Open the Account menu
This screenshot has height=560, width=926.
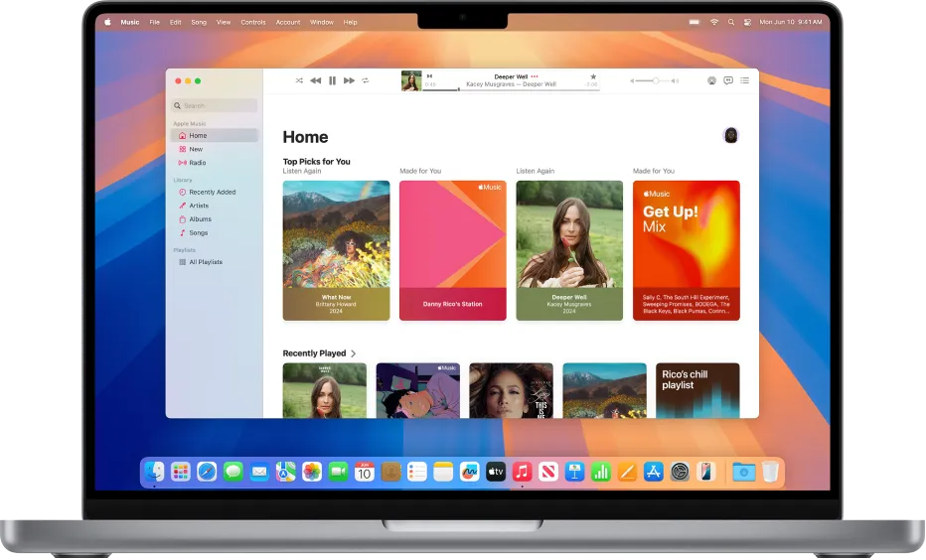click(288, 23)
